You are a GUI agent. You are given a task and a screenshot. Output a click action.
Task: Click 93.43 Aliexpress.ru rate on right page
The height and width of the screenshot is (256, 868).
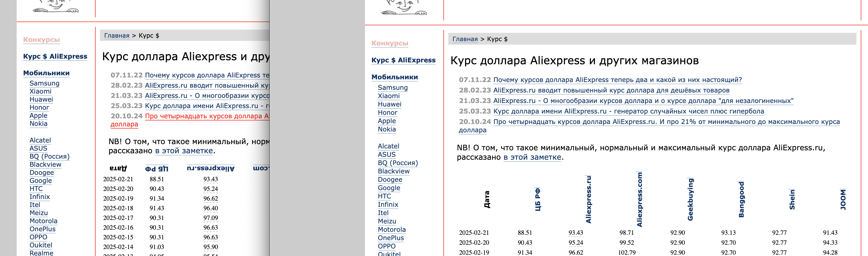(576, 232)
